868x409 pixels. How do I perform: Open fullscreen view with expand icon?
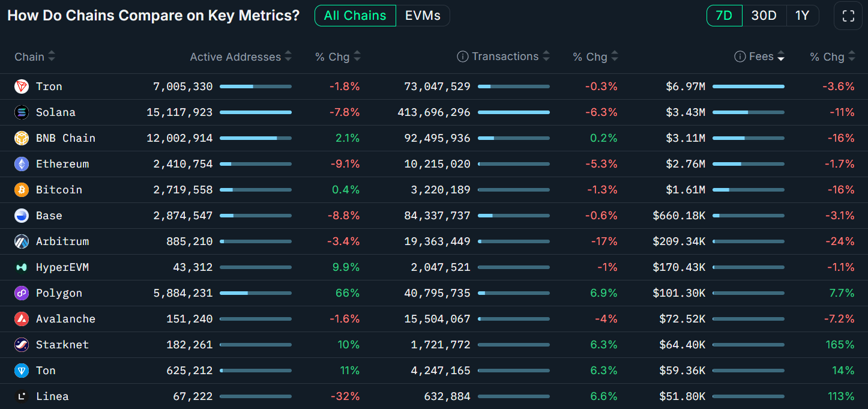coord(848,16)
